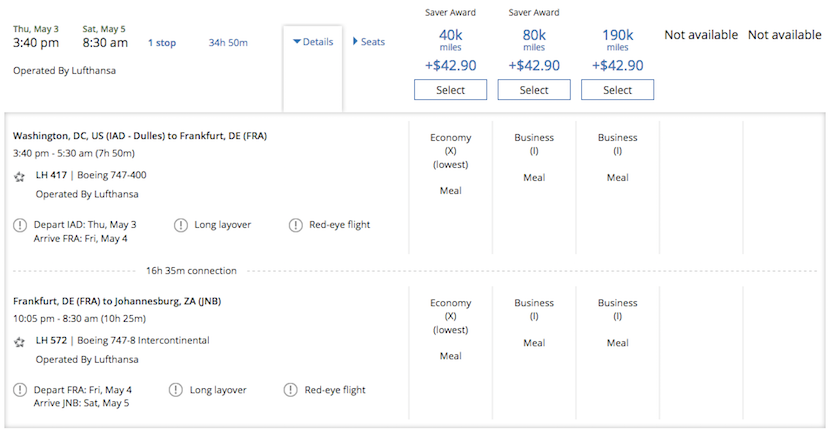This screenshot has width=830, height=429.
Task: Click warning icon for Depart FRA notice
Action: (x=20, y=390)
